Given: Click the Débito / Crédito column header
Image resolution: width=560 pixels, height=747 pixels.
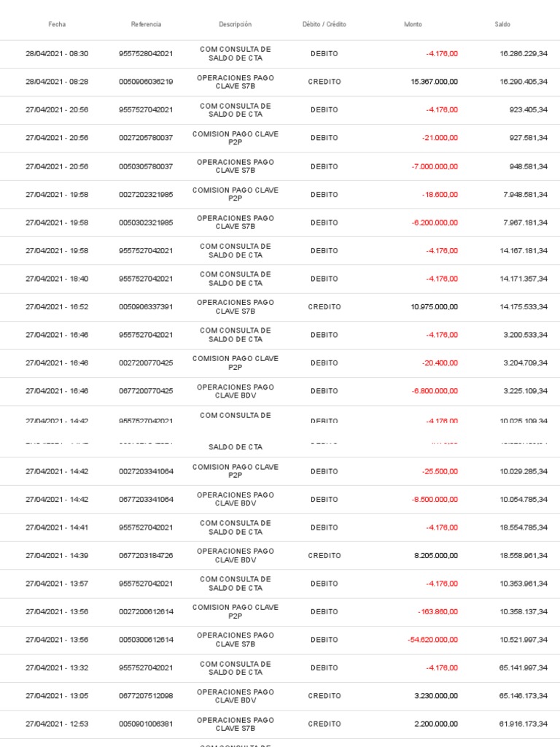Looking at the screenshot, I should [324, 24].
